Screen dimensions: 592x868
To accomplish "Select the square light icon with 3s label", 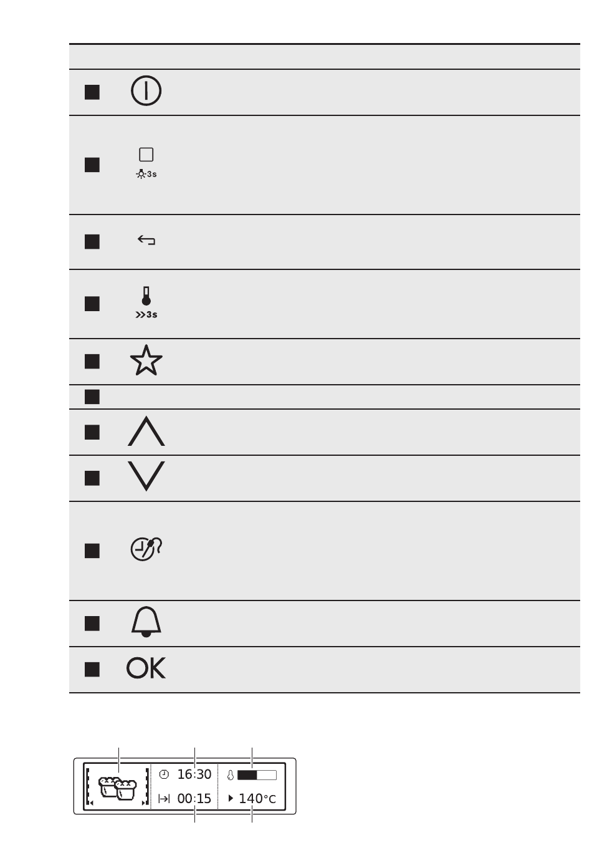I will coord(146,163).
